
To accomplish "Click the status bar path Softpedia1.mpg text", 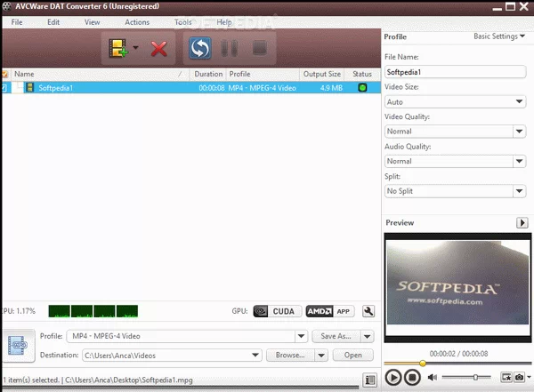I will pyautogui.click(x=129, y=380).
